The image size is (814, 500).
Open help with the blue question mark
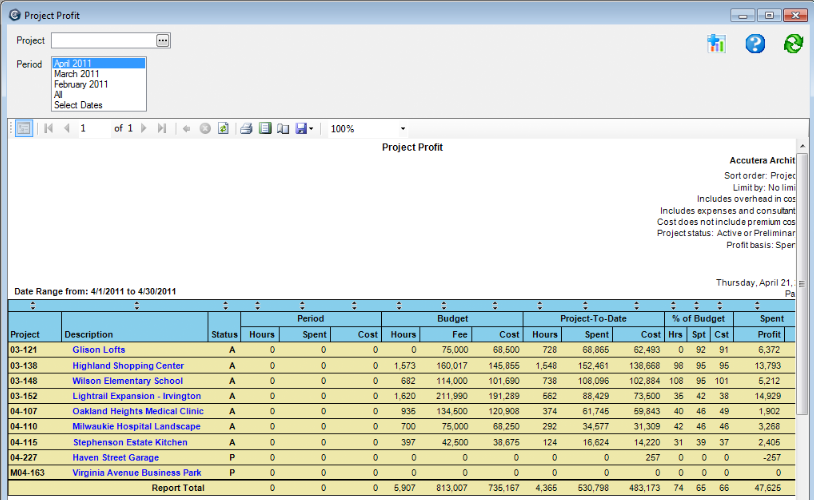click(755, 43)
